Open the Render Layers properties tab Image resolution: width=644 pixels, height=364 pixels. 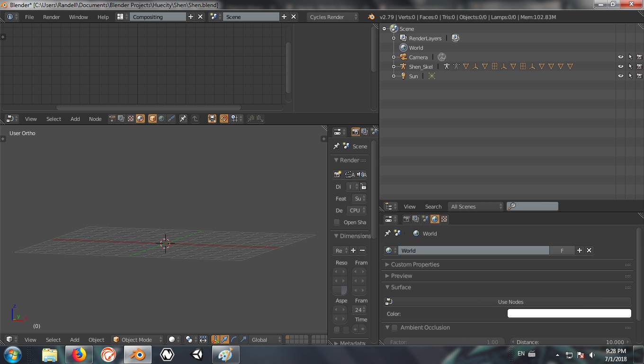(415, 219)
